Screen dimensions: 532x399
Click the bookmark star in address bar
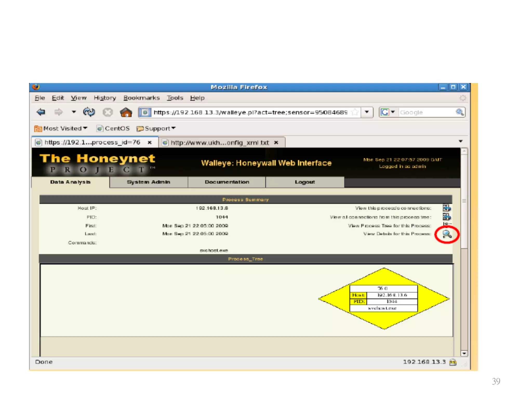(x=355, y=112)
